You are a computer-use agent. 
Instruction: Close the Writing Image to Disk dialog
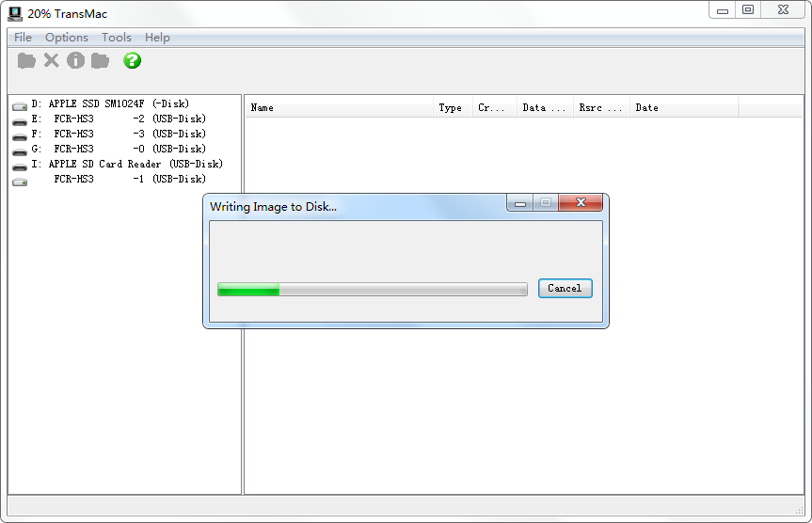[x=581, y=202]
